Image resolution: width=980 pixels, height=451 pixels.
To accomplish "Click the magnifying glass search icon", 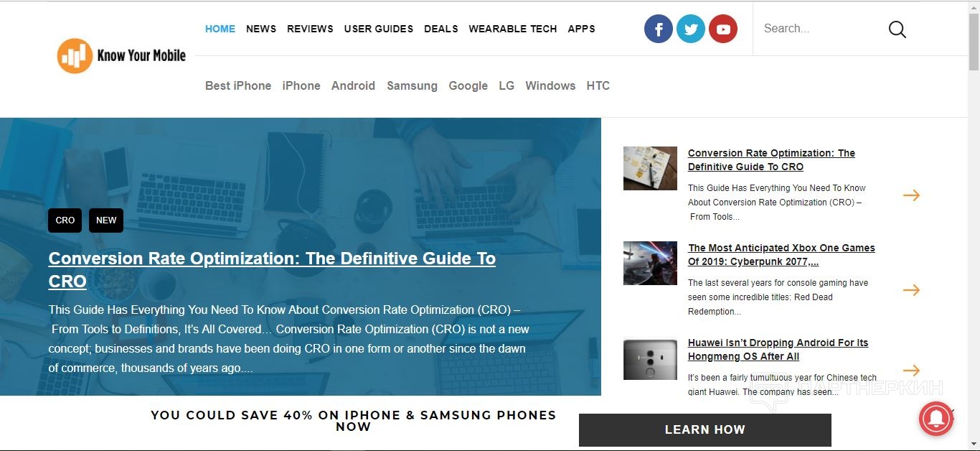I will 897,29.
